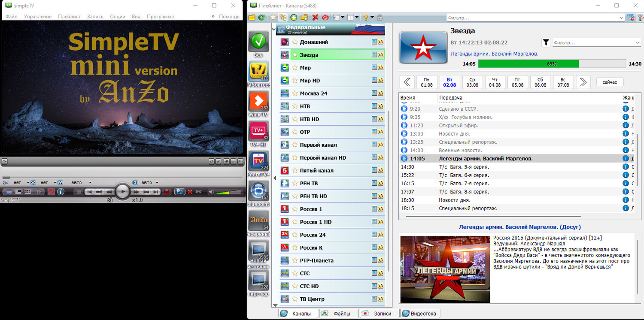
Task: Select the Wink TV source icon
Action: pyautogui.click(x=258, y=102)
